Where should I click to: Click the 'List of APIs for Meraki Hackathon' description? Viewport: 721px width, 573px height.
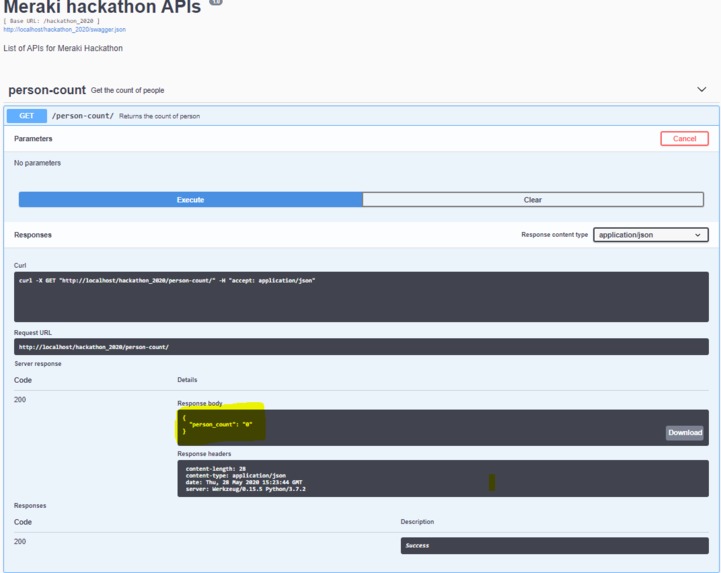pyautogui.click(x=63, y=48)
